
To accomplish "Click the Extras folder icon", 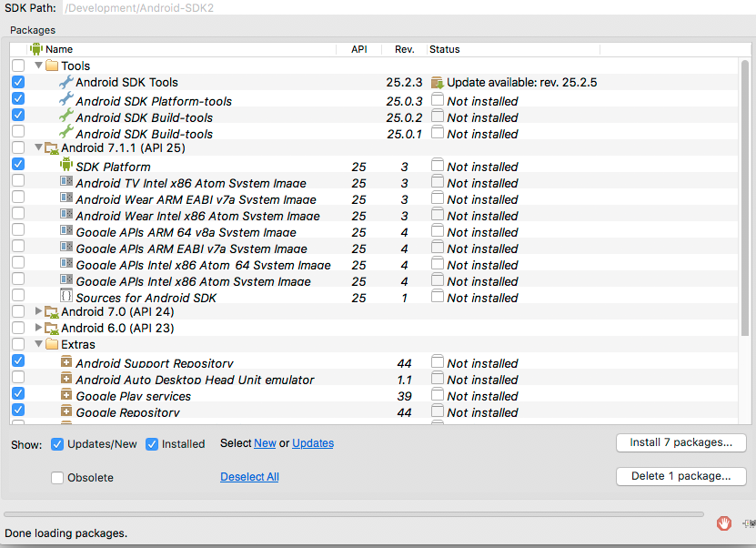I will point(52,344).
